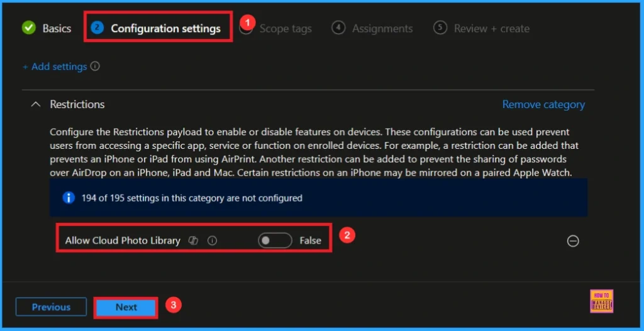Click the Assignments step 4 circle icon
Viewport: 644px width, 331px height.
click(x=338, y=28)
